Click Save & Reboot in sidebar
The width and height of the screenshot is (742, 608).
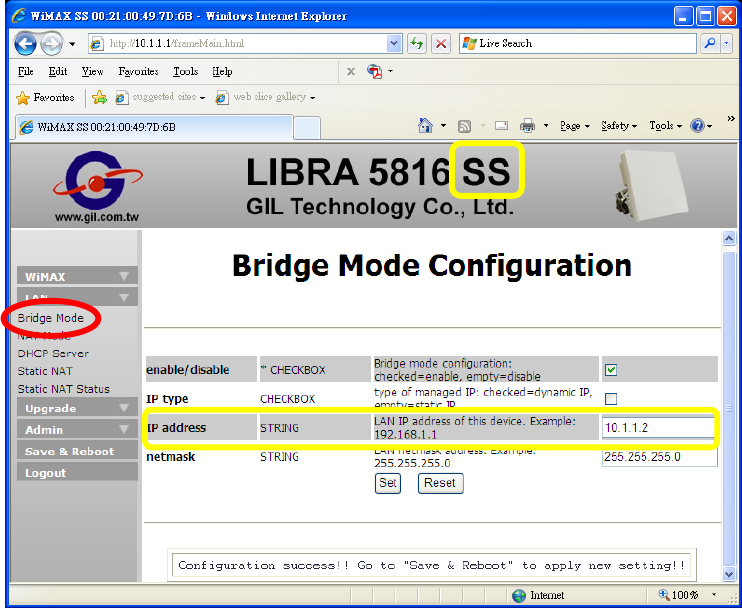click(77, 451)
